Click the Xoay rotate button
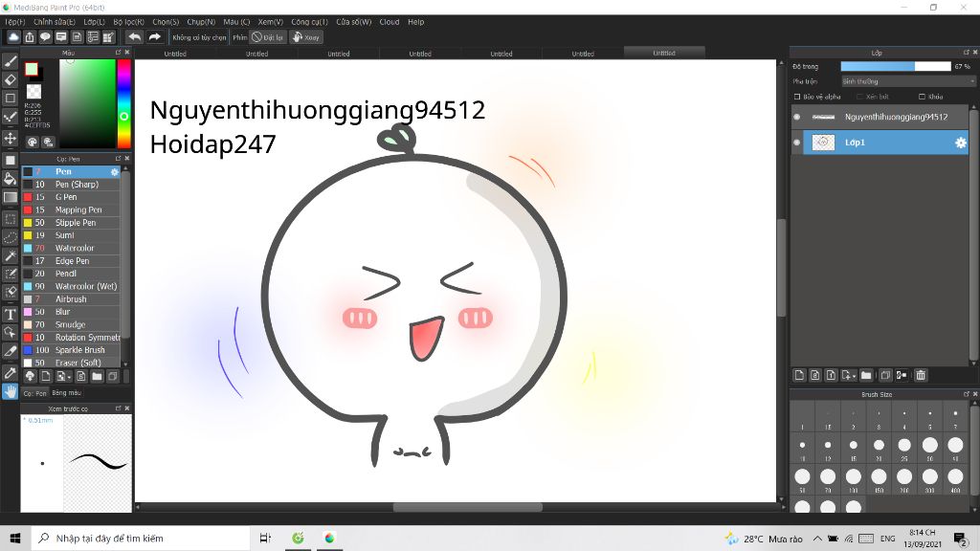Screen dimensions: 980x551 [306, 37]
